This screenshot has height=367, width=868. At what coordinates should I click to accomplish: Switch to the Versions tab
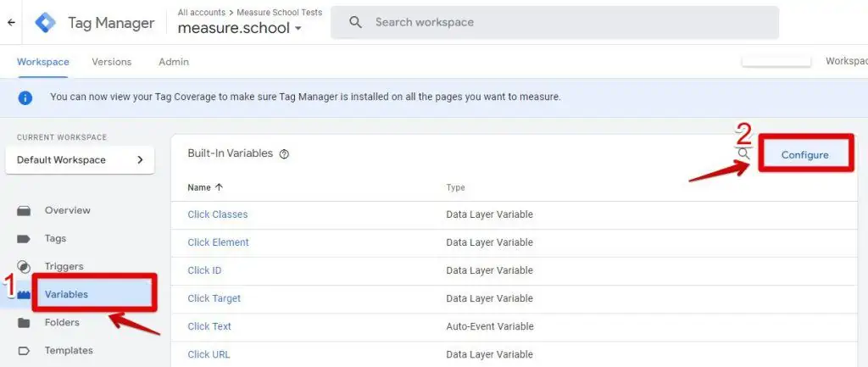(x=112, y=62)
